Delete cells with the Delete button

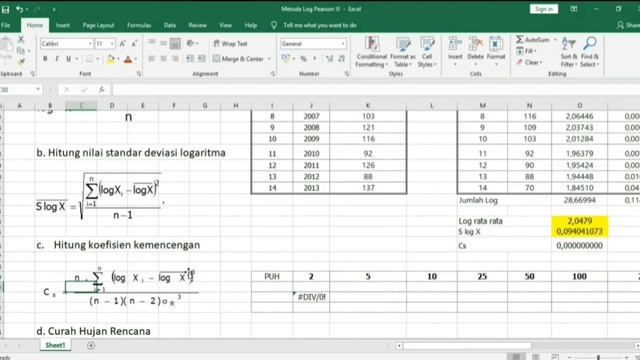(476, 52)
